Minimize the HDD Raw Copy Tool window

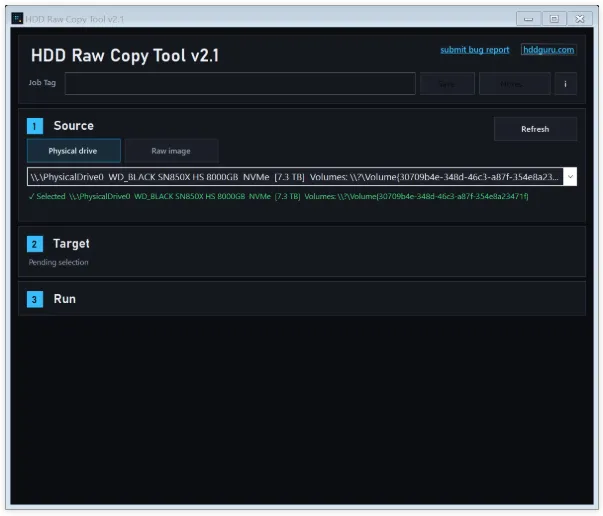point(528,18)
